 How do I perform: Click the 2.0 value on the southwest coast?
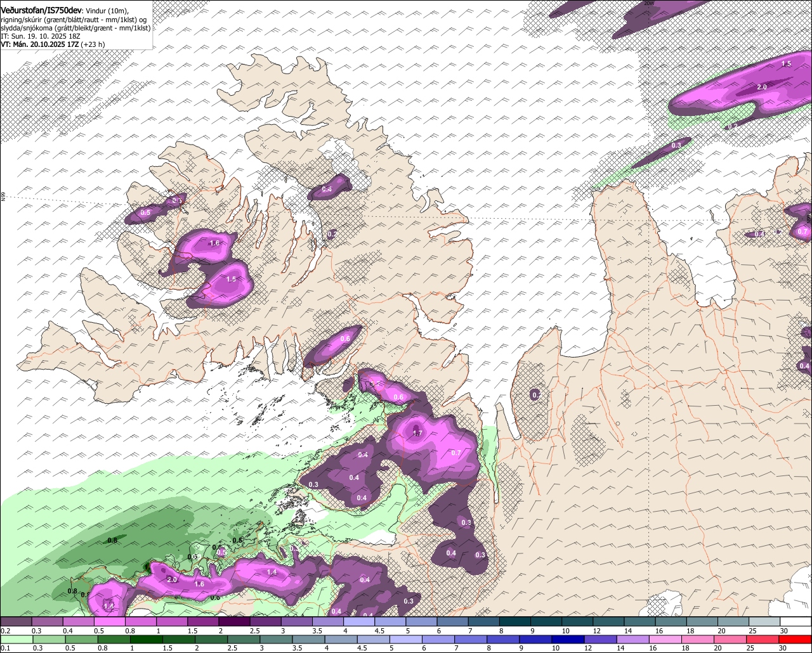coord(172,579)
